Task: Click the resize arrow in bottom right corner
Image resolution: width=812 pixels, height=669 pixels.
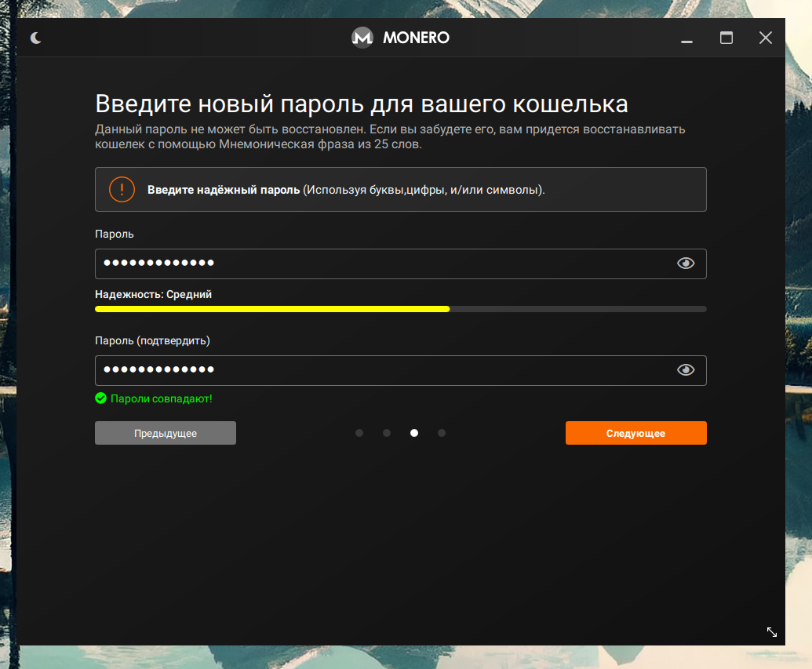Action: 771,632
